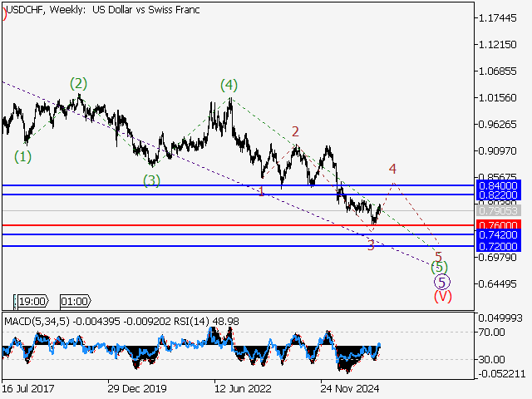The image size is (532, 399).
Task: Select the green wave (4) marker
Action: click(229, 85)
